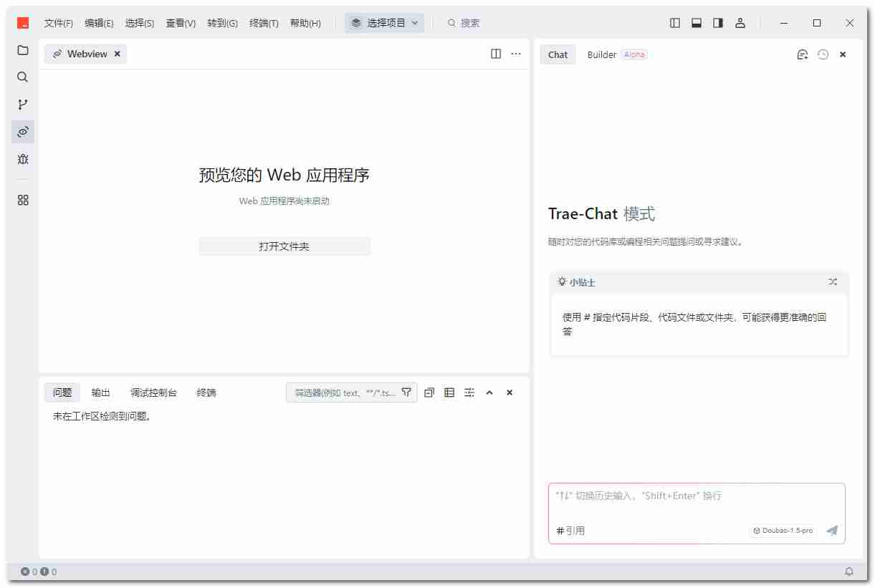Screen dimensions: 875x588
Task: Open the Explorer sidebar folder icon
Action: [22, 50]
